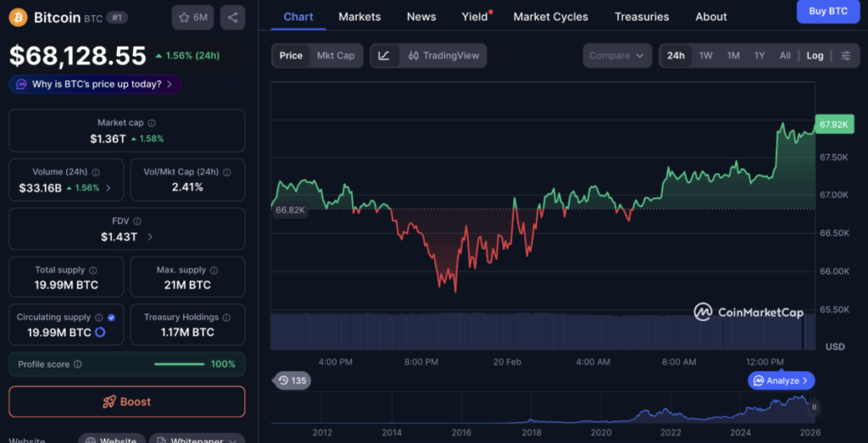
Task: Select the 24h time range
Action: pos(676,56)
